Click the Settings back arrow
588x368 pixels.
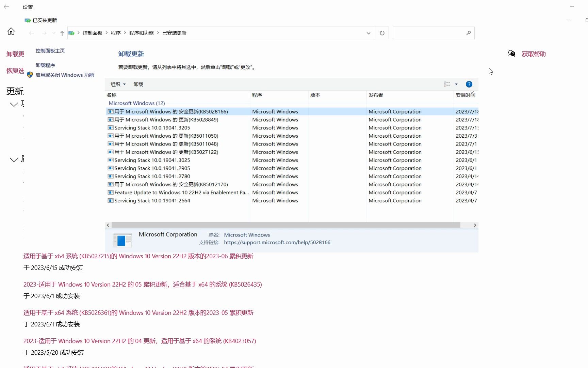tap(6, 7)
